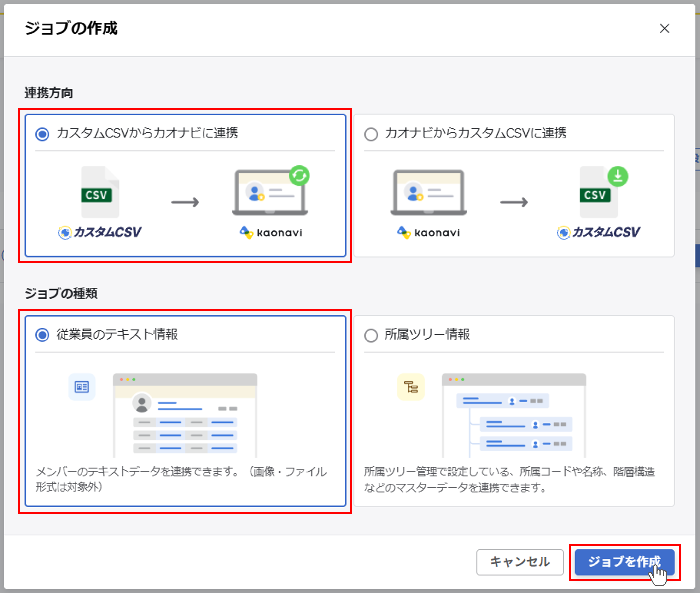Select カスタムCSVからカオナビに連携 radio button

point(42,134)
